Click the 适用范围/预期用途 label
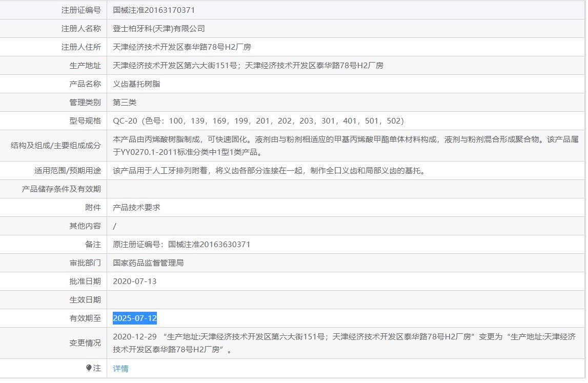Viewport: 588px width, 383px height. (x=68, y=171)
